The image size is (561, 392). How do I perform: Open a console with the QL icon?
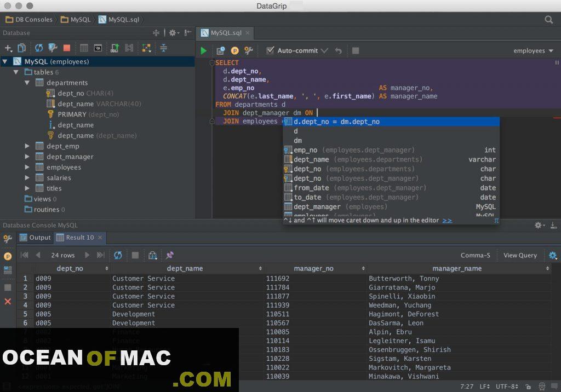coord(98,48)
